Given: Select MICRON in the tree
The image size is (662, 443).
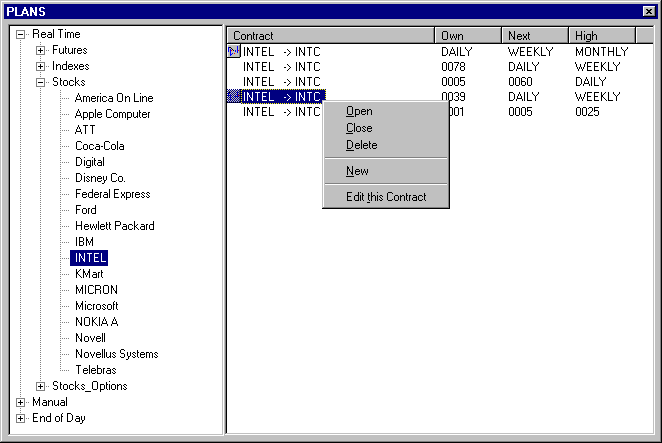Looking at the screenshot, I should [96, 290].
